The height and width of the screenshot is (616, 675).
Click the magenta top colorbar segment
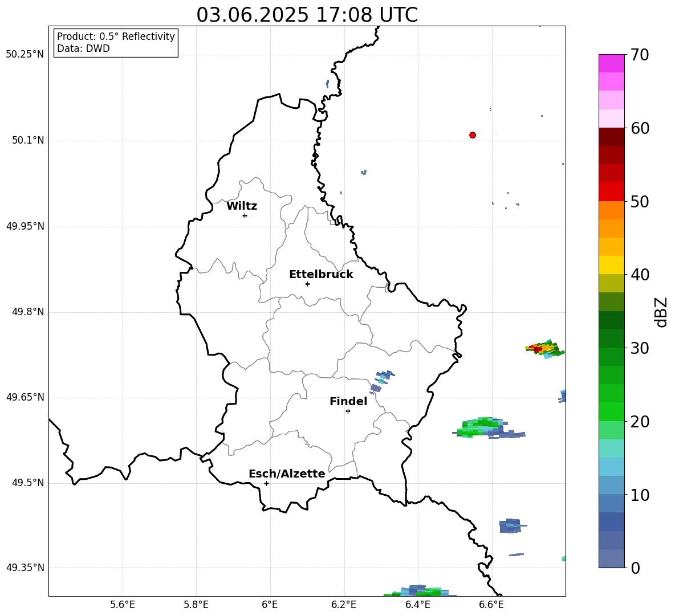(611, 64)
